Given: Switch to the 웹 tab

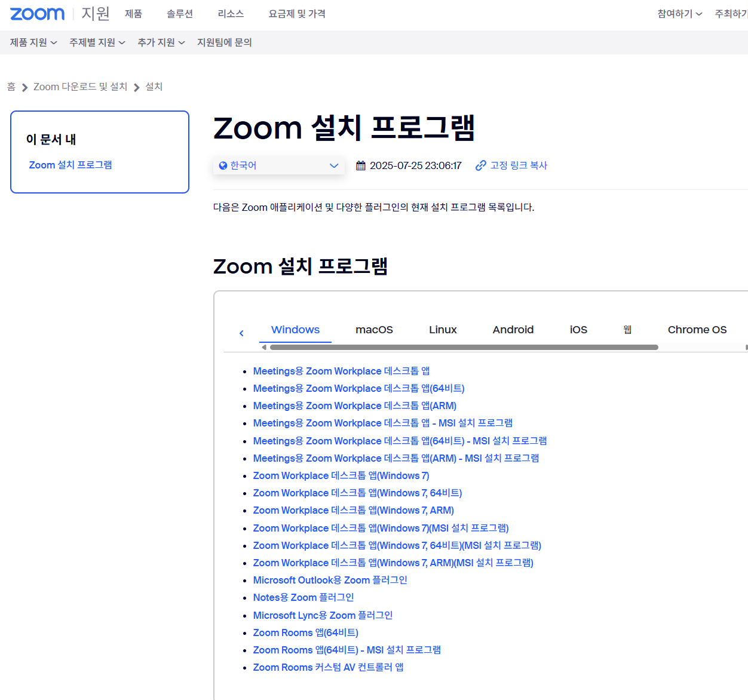Looking at the screenshot, I should (x=627, y=330).
